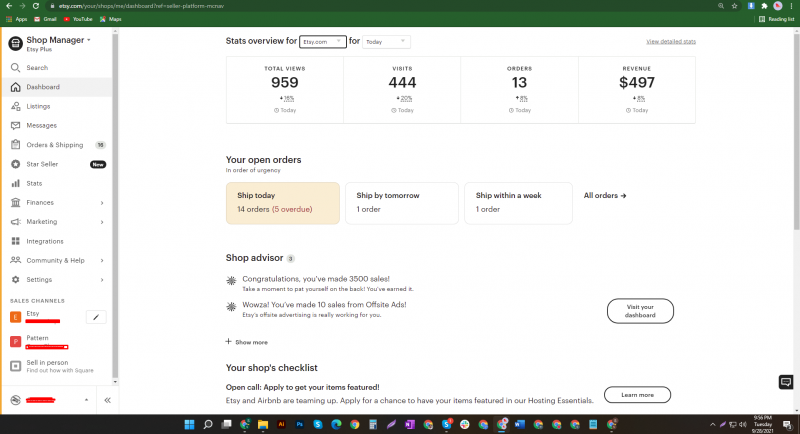Open the Gmail bookmark
The image size is (800, 434).
[x=45, y=19]
